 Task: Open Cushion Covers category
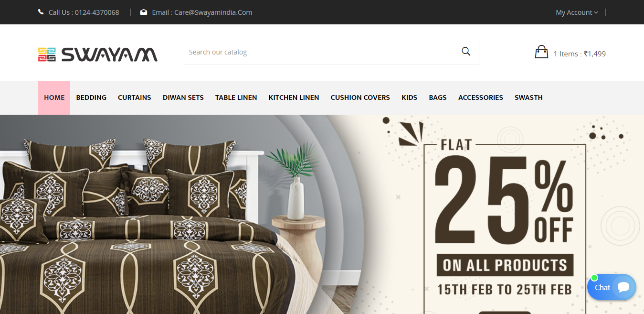point(360,97)
